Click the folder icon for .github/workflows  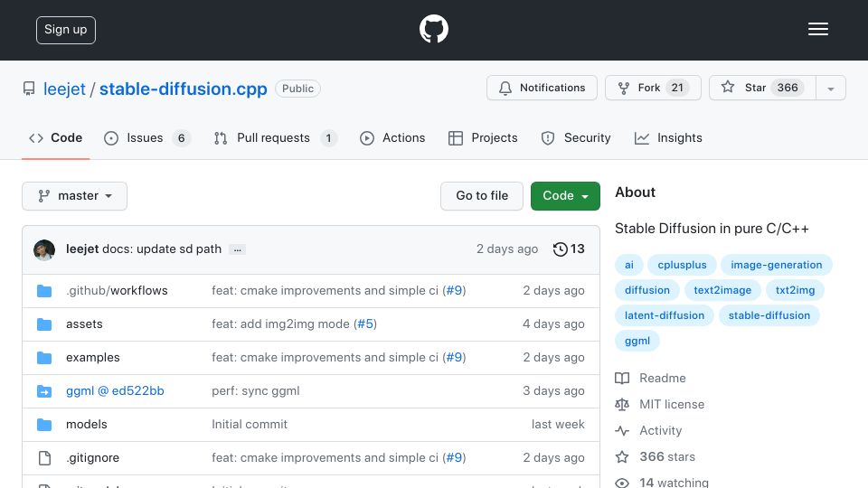click(44, 291)
